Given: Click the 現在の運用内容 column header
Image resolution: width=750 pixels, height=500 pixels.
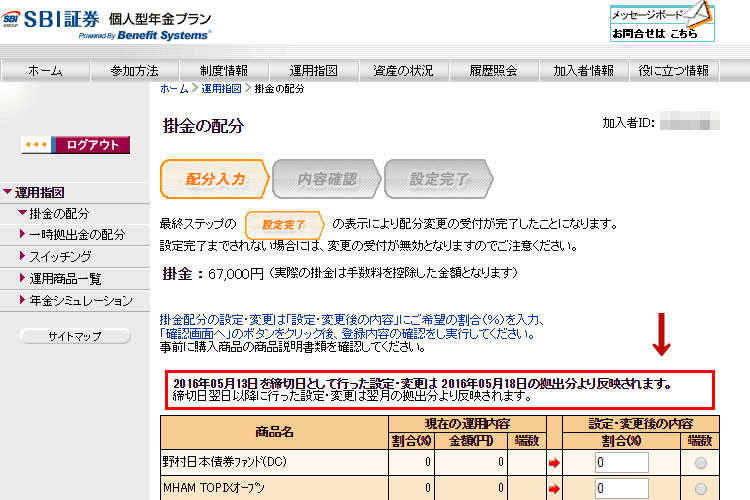Looking at the screenshot, I should [x=467, y=424].
